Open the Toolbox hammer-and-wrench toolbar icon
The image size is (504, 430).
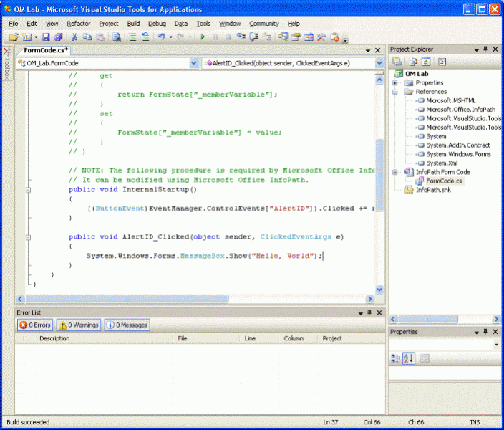tap(321, 37)
